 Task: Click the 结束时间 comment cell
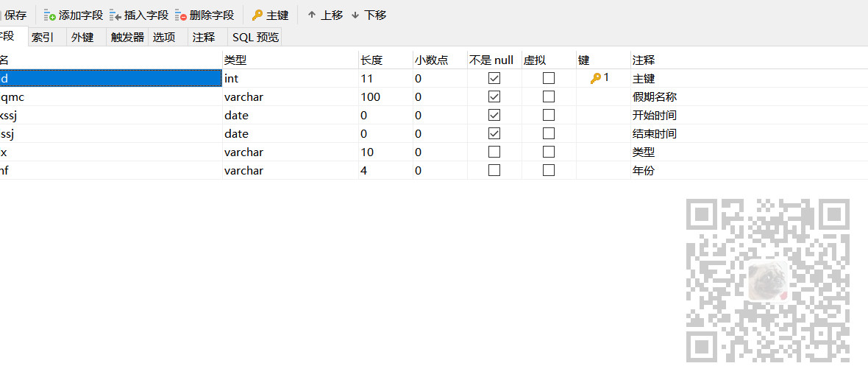click(x=749, y=133)
